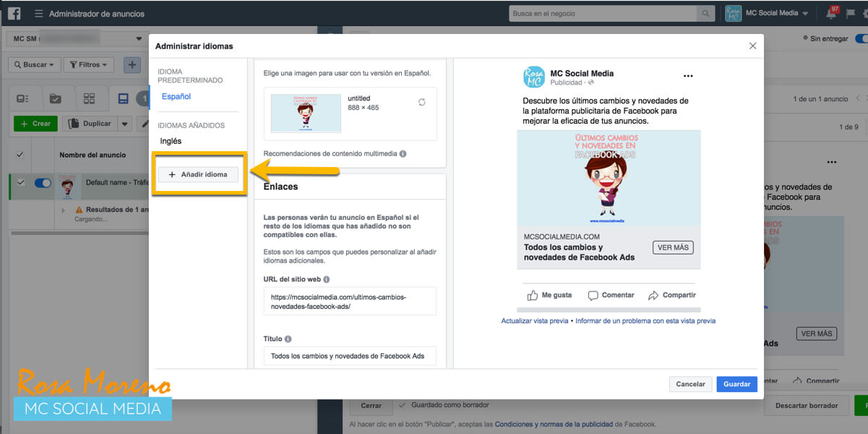Click 'Informar de un problema con esta vista previa'
The width and height of the screenshot is (868, 434).
(x=645, y=320)
